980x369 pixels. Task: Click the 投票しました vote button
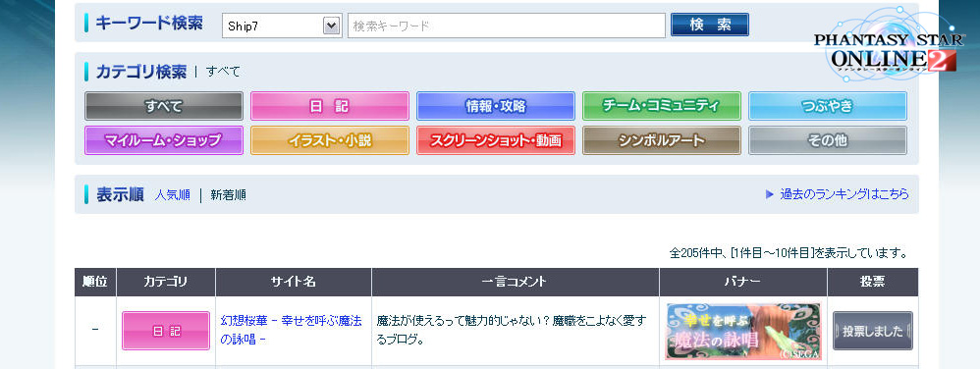click(873, 331)
